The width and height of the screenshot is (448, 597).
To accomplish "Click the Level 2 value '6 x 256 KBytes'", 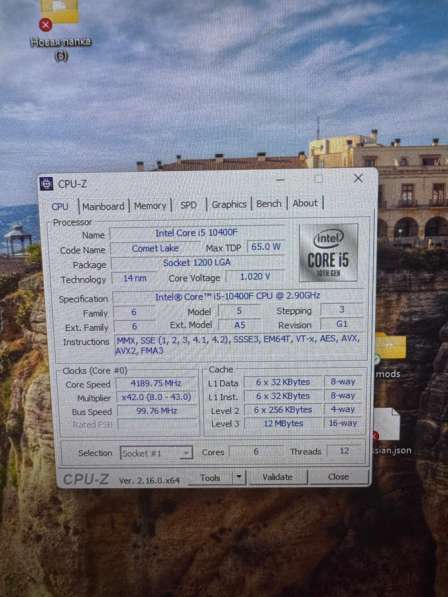I will pyautogui.click(x=283, y=410).
